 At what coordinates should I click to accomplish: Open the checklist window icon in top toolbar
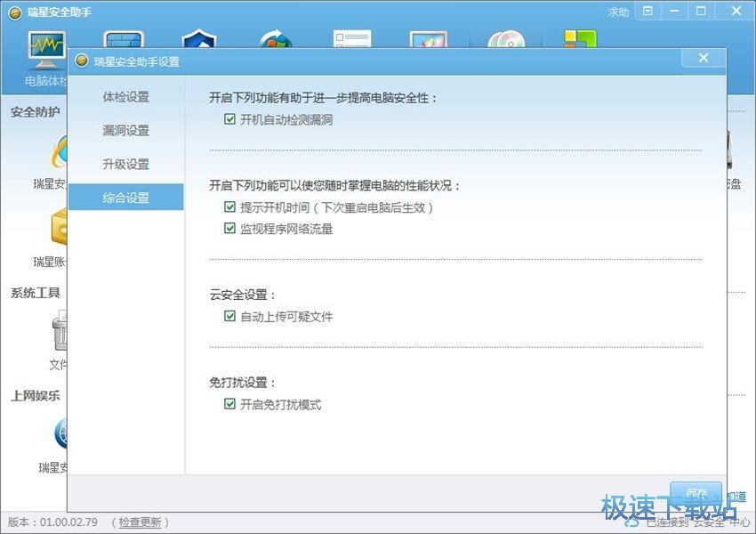(352, 38)
